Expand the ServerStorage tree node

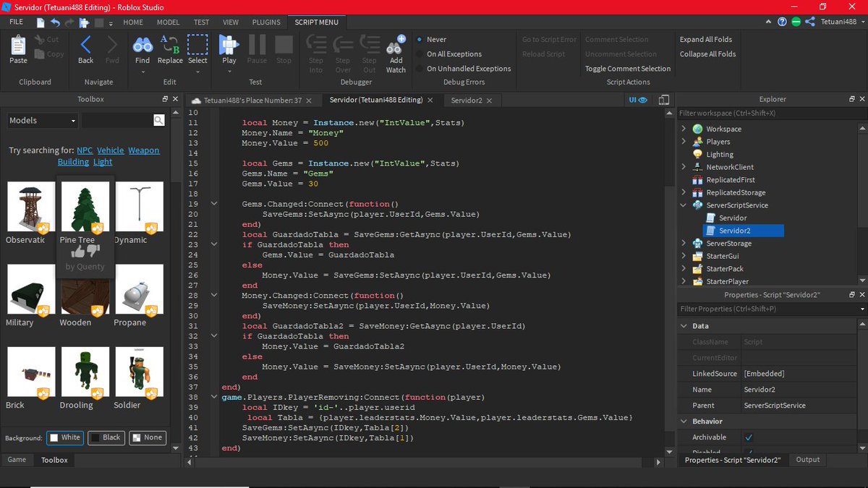coord(684,244)
